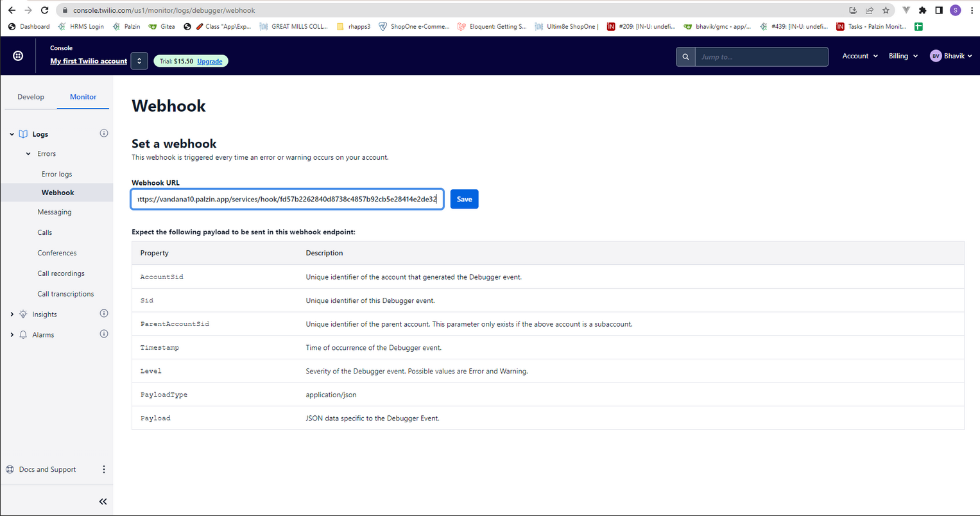Open the Docs and Support options menu

click(x=104, y=469)
